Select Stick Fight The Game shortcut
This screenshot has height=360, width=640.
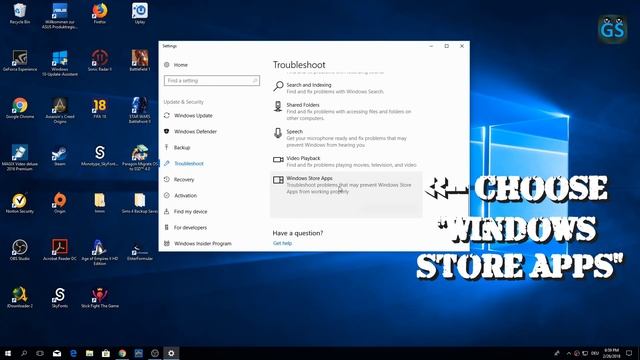pyautogui.click(x=100, y=297)
